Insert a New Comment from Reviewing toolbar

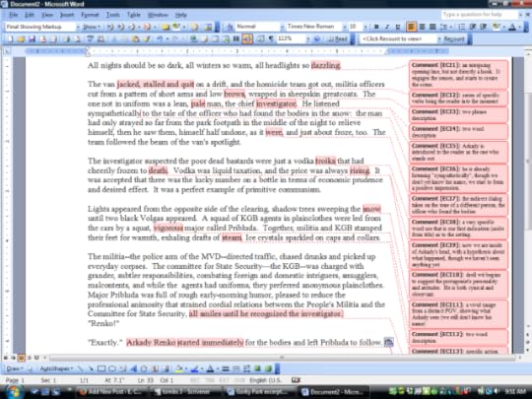point(166,27)
